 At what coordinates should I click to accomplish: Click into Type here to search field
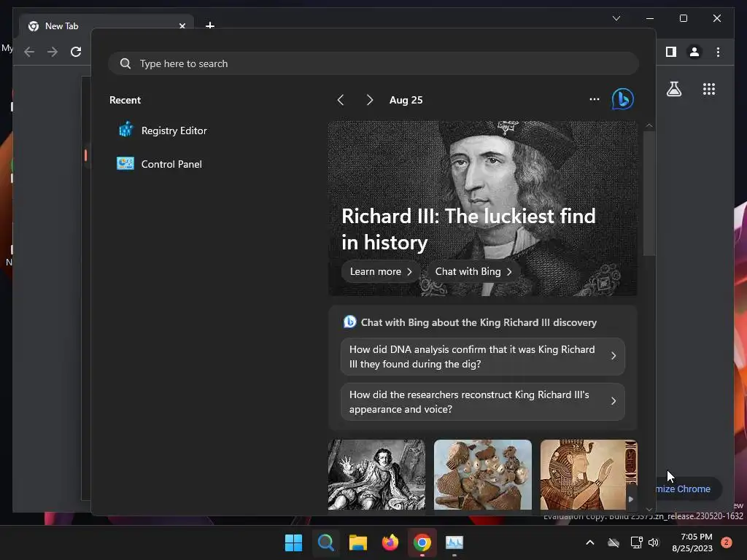pos(373,63)
